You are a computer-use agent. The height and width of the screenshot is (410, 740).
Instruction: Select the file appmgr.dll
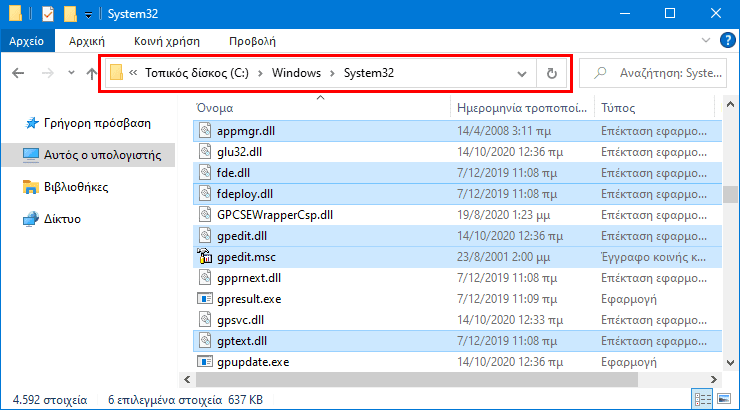click(457, 131)
